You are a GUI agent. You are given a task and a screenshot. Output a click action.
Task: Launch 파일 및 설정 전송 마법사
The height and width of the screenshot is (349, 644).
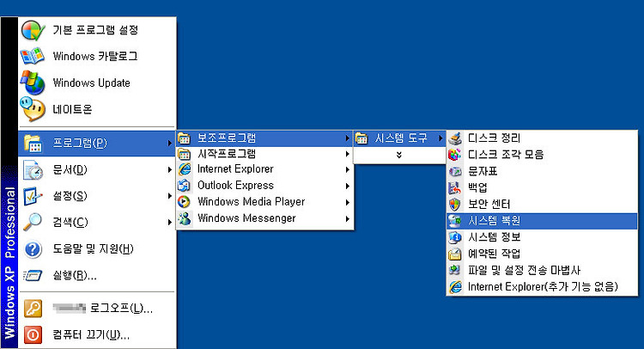[x=542, y=270]
